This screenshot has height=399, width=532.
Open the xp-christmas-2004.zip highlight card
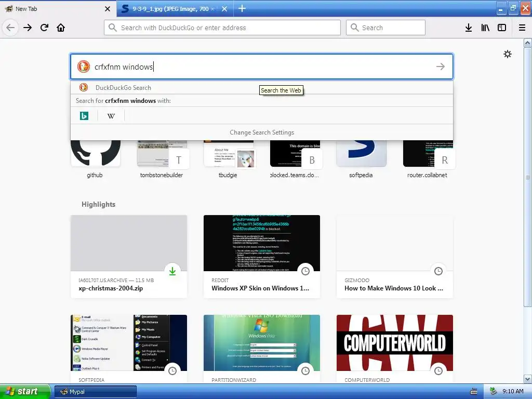tap(129, 257)
